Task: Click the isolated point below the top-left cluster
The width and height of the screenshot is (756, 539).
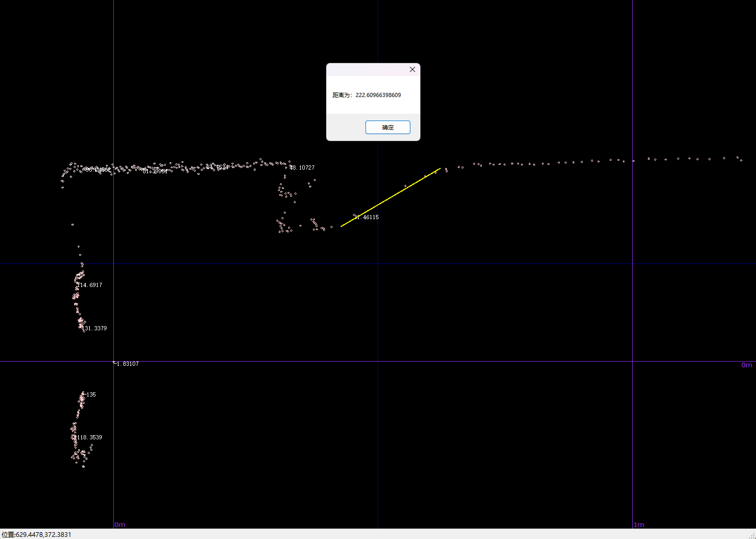Action: pos(73,224)
